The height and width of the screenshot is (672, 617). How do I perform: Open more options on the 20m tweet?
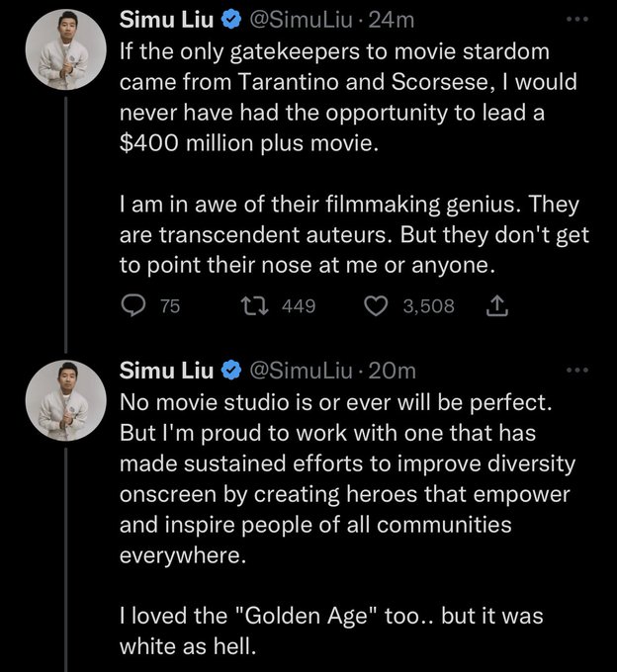pos(576,371)
